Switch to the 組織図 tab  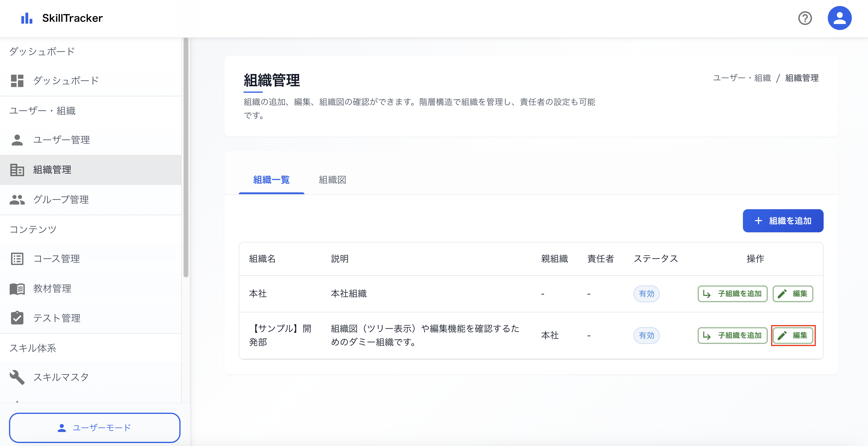click(332, 180)
